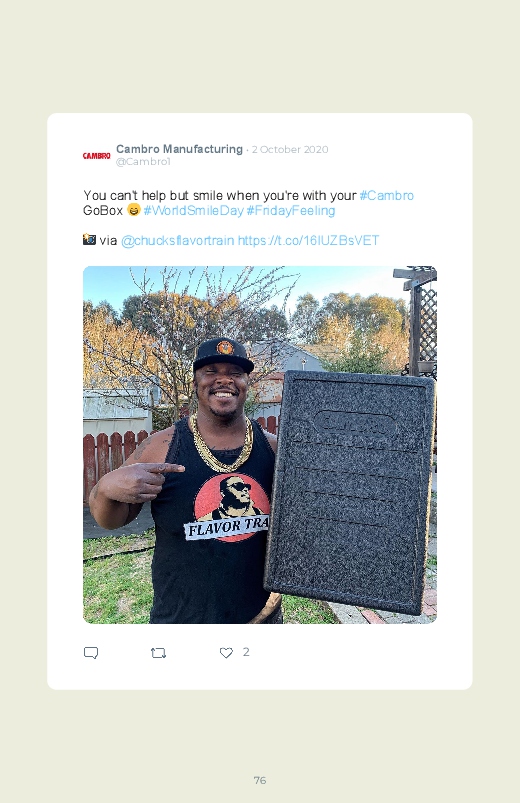Viewport: 520px width, 803px height.
Task: Open the #Cambro hashtag
Action: [x=387, y=196]
